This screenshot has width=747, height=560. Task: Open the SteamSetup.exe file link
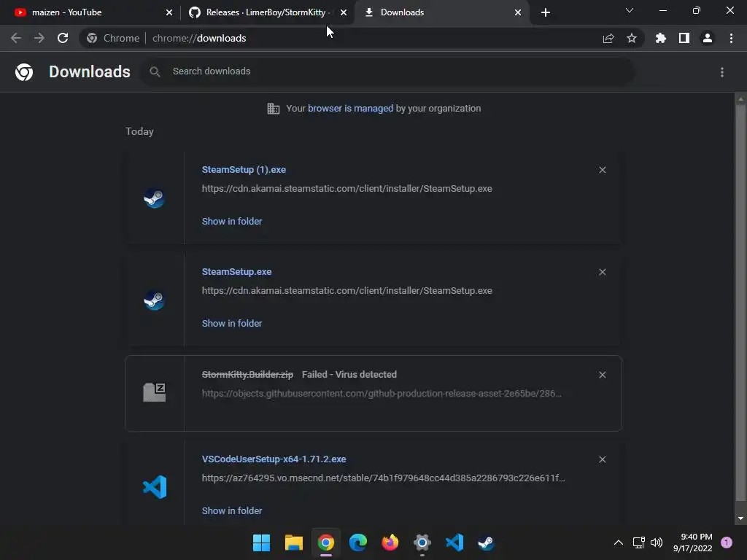pyautogui.click(x=237, y=271)
